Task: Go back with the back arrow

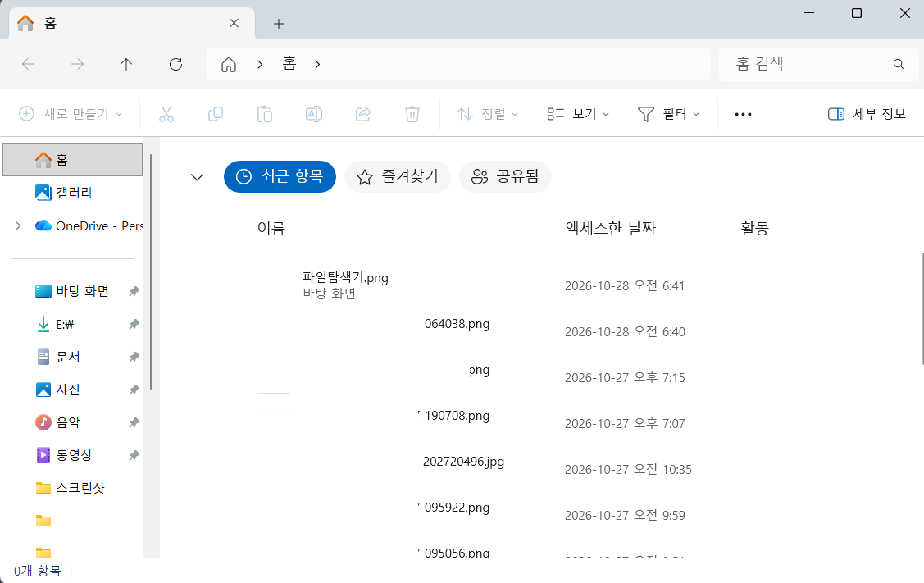Action: (x=28, y=64)
